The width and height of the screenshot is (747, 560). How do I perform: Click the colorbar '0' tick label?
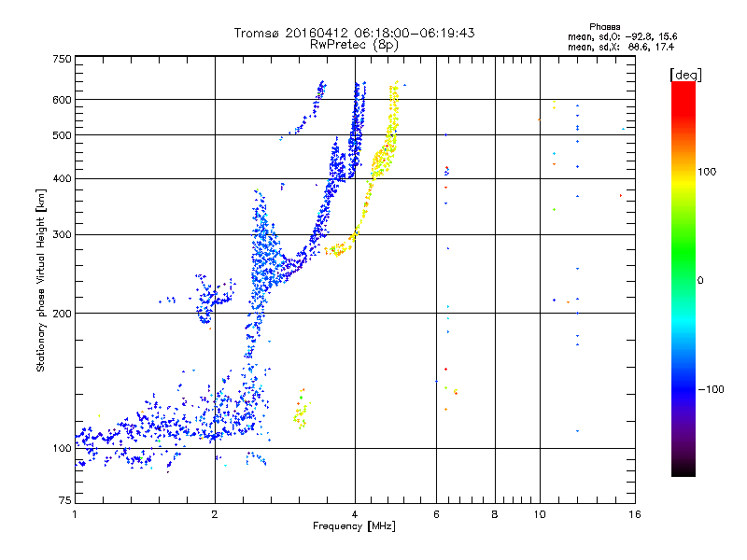pos(700,281)
